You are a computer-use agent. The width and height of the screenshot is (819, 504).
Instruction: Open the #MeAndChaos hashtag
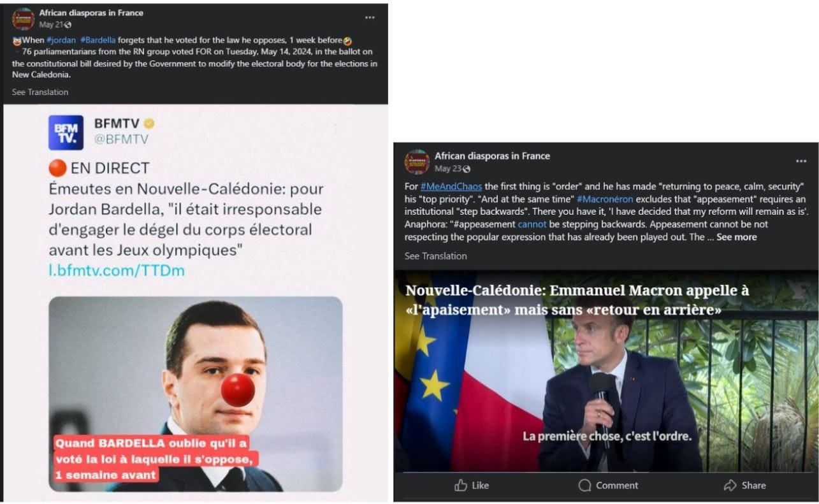pos(451,187)
